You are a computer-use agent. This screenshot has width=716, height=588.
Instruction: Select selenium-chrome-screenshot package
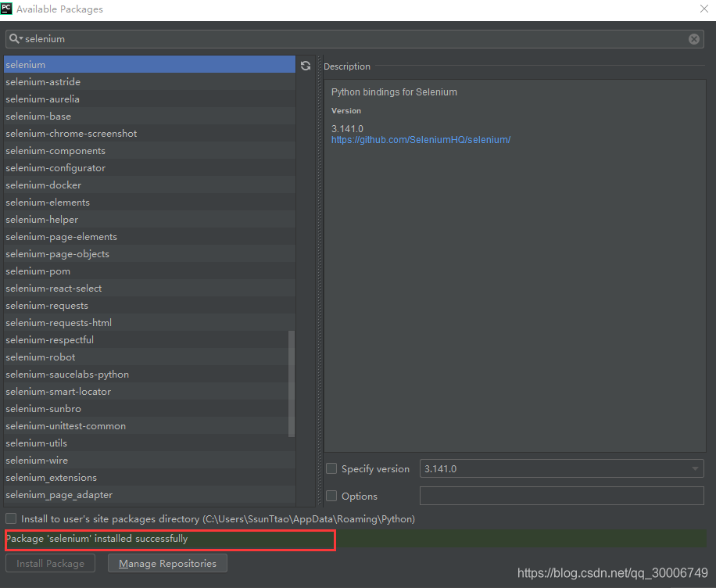(x=149, y=134)
